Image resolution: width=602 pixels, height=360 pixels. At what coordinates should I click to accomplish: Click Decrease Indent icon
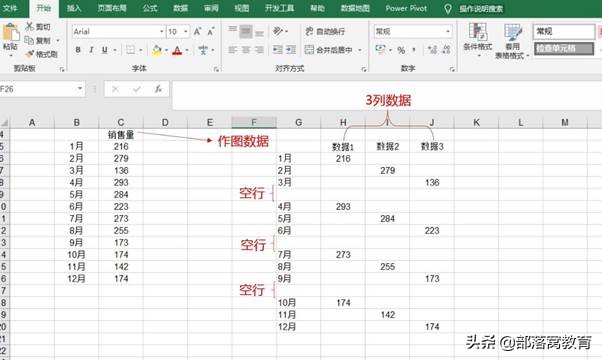[x=278, y=50]
